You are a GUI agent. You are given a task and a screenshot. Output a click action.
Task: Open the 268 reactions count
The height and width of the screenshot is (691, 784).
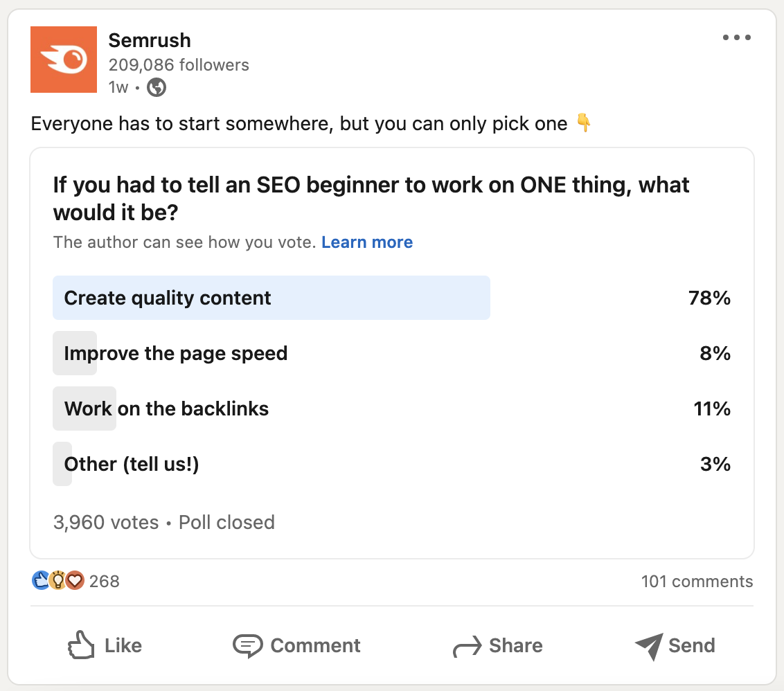click(104, 581)
